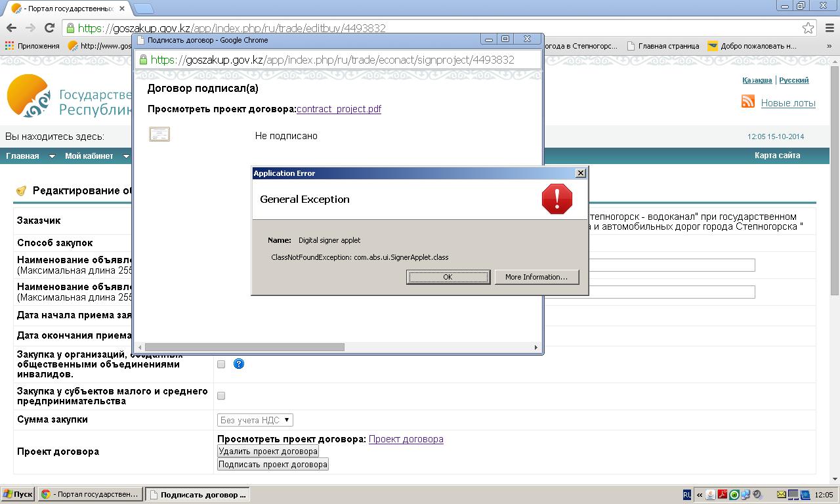Click OK in the Application Error dialog
The height and width of the screenshot is (504, 840).
point(448,277)
